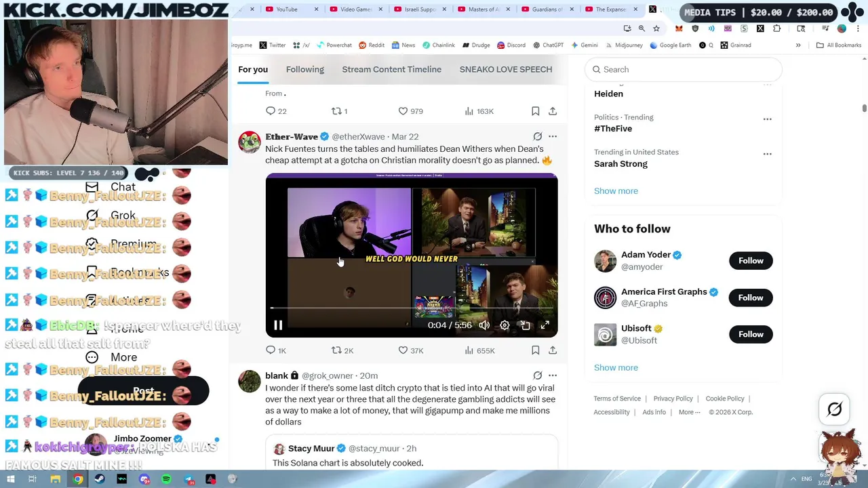Open the All Bookmarks folder
The width and height of the screenshot is (868, 488).
point(839,45)
